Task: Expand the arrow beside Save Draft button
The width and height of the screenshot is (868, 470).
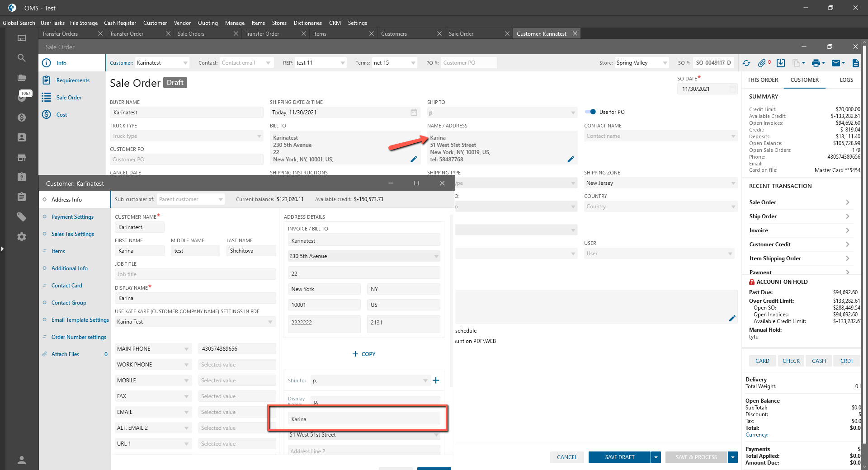Action: [x=656, y=457]
